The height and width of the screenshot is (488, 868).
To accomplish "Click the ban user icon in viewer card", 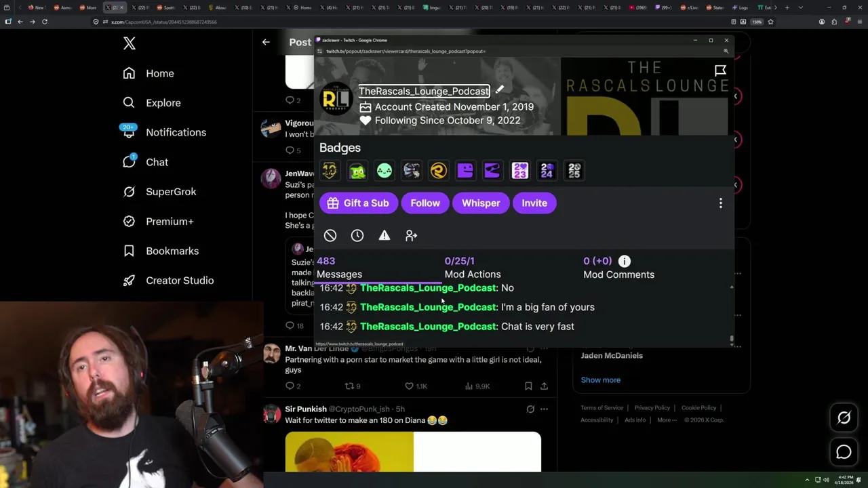I will click(330, 235).
